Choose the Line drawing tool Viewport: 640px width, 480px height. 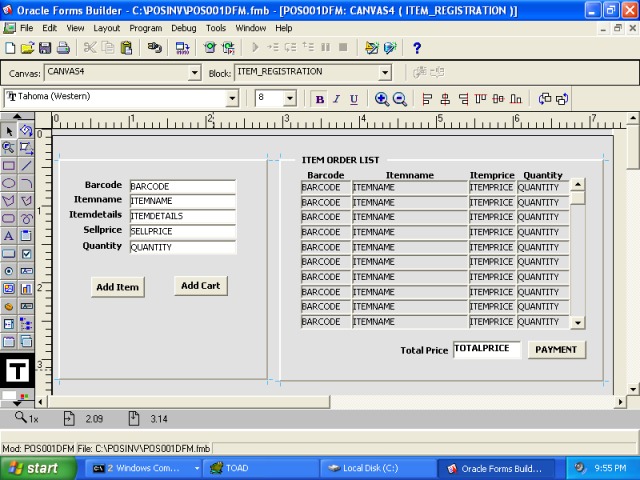27,165
